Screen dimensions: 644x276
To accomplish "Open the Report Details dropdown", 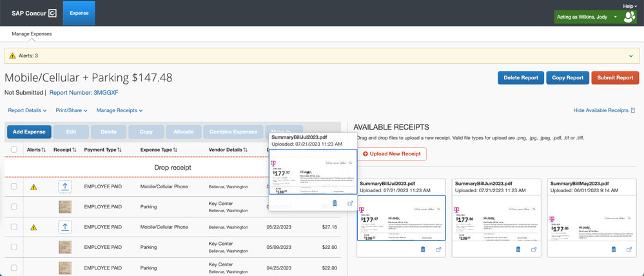I will [x=28, y=110].
